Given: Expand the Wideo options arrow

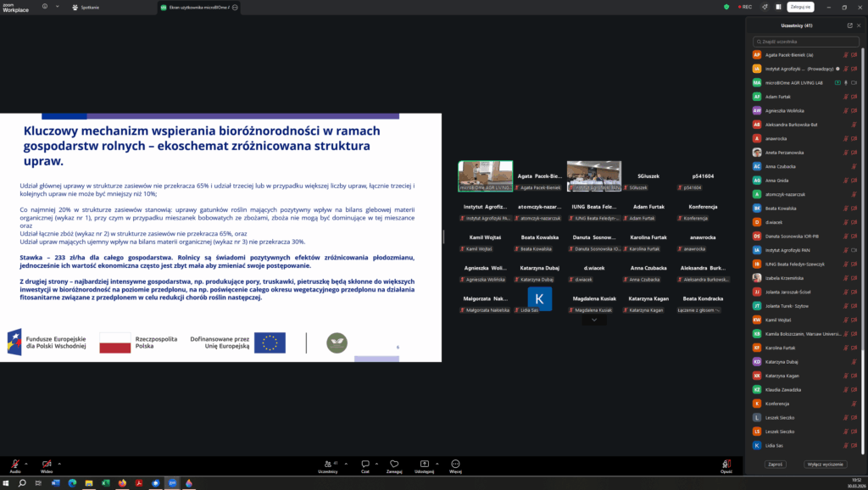Looking at the screenshot, I should 59,463.
